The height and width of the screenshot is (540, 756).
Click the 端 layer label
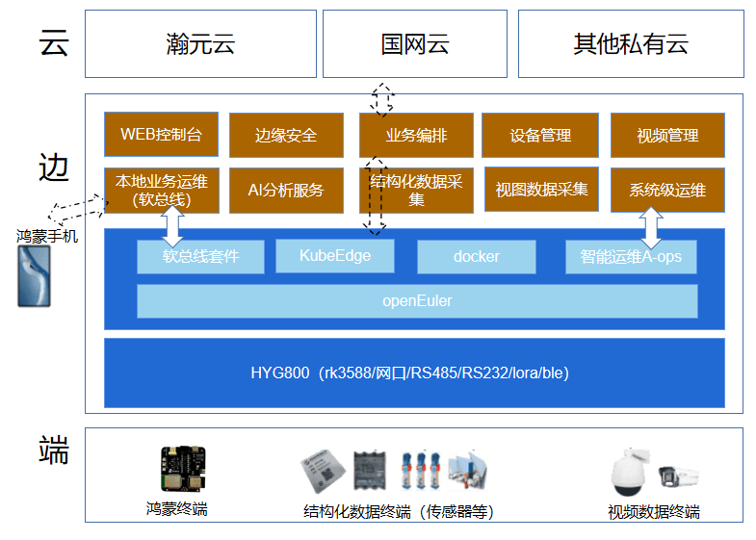point(54,450)
